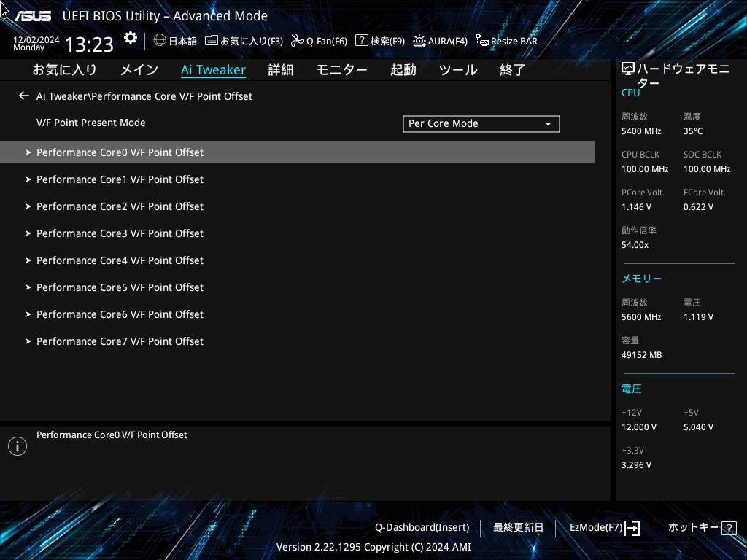Click the Version 2.22.1295 copyright text
The width and height of the screenshot is (747, 560).
click(373, 547)
